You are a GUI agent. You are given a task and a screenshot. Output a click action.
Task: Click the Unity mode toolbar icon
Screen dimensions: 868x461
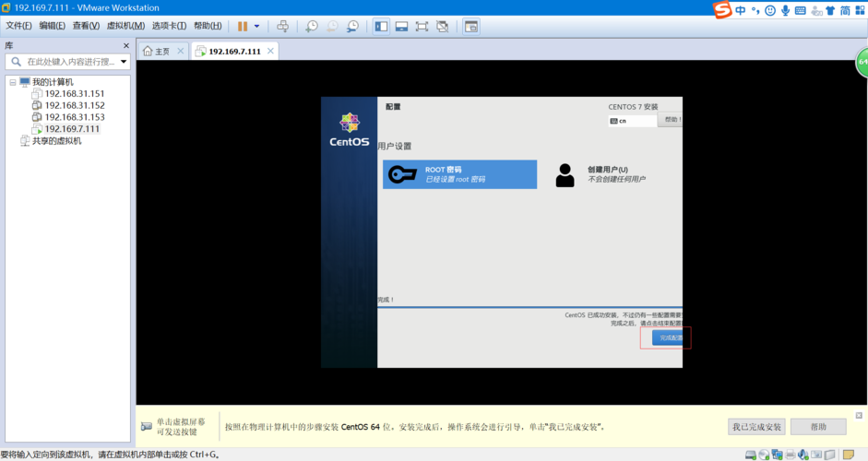(443, 26)
